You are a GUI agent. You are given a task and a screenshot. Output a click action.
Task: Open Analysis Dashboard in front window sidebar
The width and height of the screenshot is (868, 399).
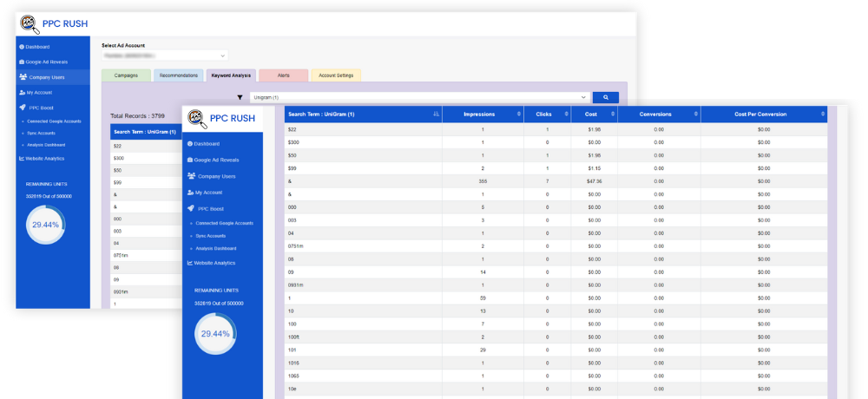pyautogui.click(x=216, y=248)
